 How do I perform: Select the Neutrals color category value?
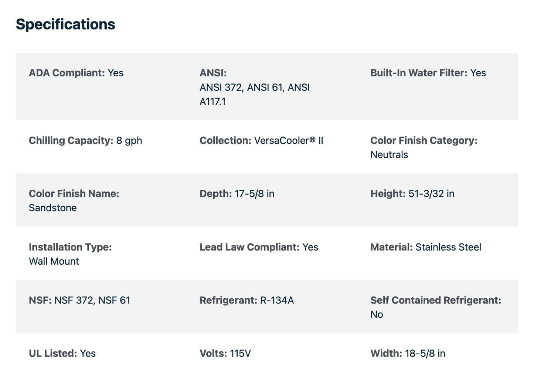click(x=389, y=155)
